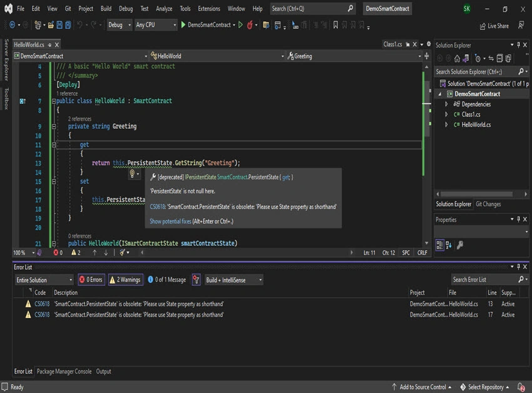This screenshot has width=532, height=393.
Task: Click the Hot Reload flame icon
Action: 250,25
